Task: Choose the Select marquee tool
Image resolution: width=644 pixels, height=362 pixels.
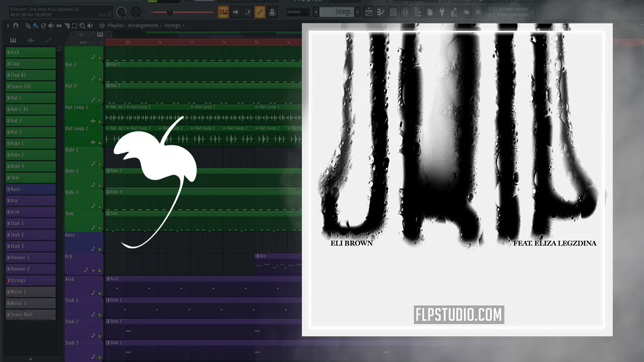Action: click(74, 26)
